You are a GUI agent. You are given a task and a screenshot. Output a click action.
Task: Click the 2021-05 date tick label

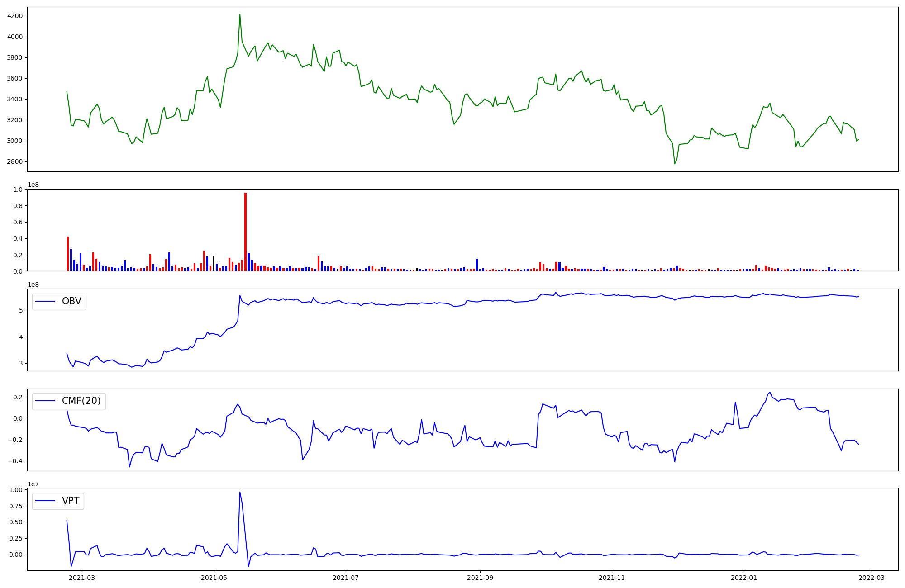[x=214, y=577]
